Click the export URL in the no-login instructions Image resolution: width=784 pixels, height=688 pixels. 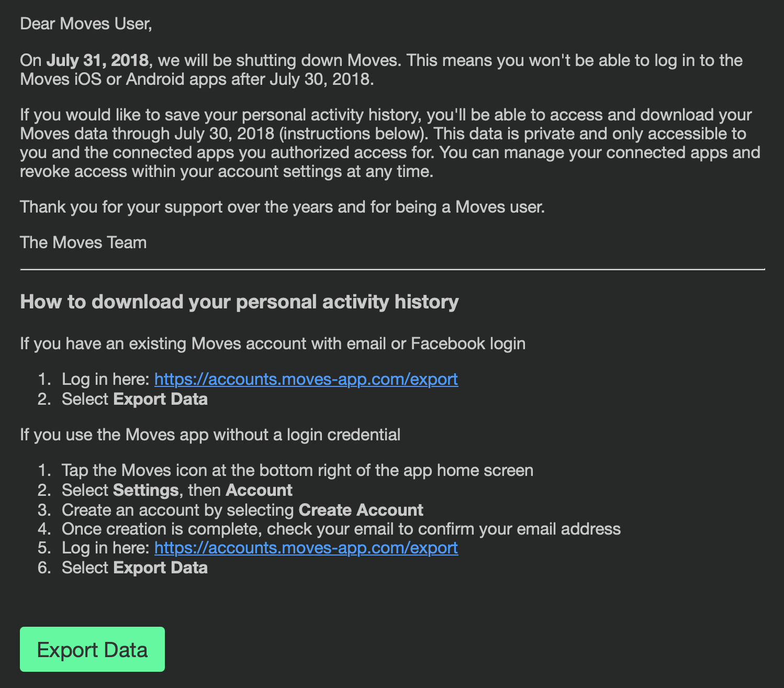click(x=306, y=548)
